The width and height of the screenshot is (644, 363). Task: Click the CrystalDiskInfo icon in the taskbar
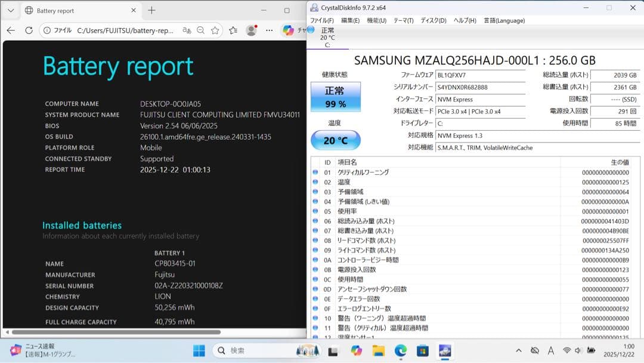tap(445, 351)
